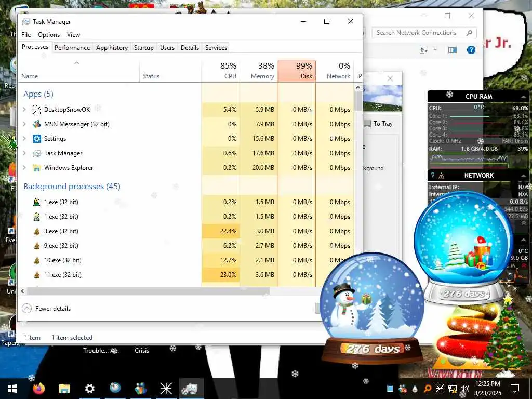Click the Windows Explorer process icon
Image resolution: width=532 pixels, height=399 pixels.
pos(37,168)
